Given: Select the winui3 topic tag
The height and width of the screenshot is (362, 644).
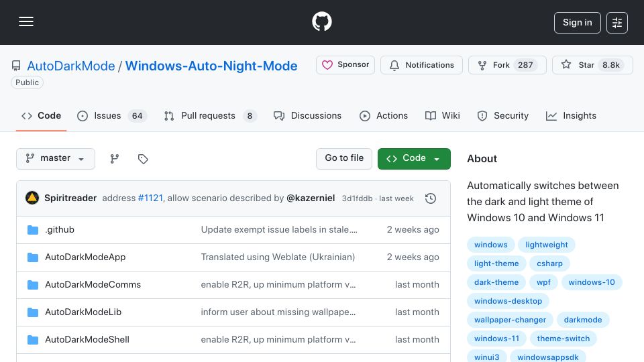Looking at the screenshot, I should click(x=487, y=357).
